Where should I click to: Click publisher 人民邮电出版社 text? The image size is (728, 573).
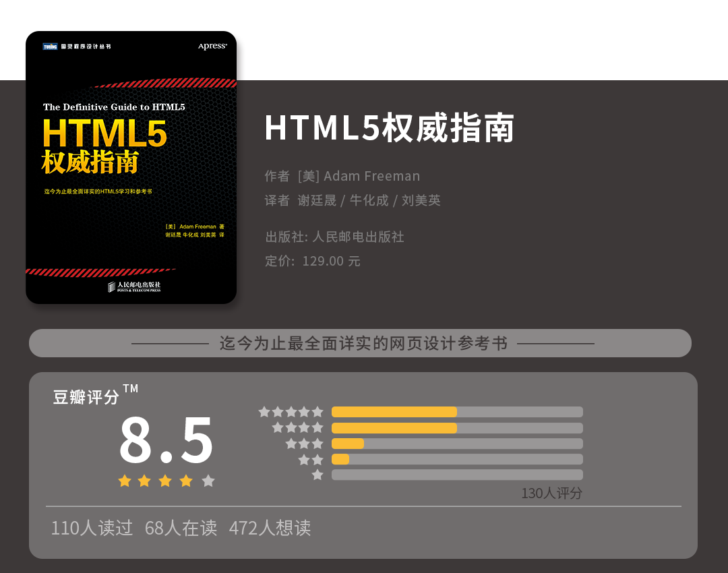pyautogui.click(x=358, y=237)
